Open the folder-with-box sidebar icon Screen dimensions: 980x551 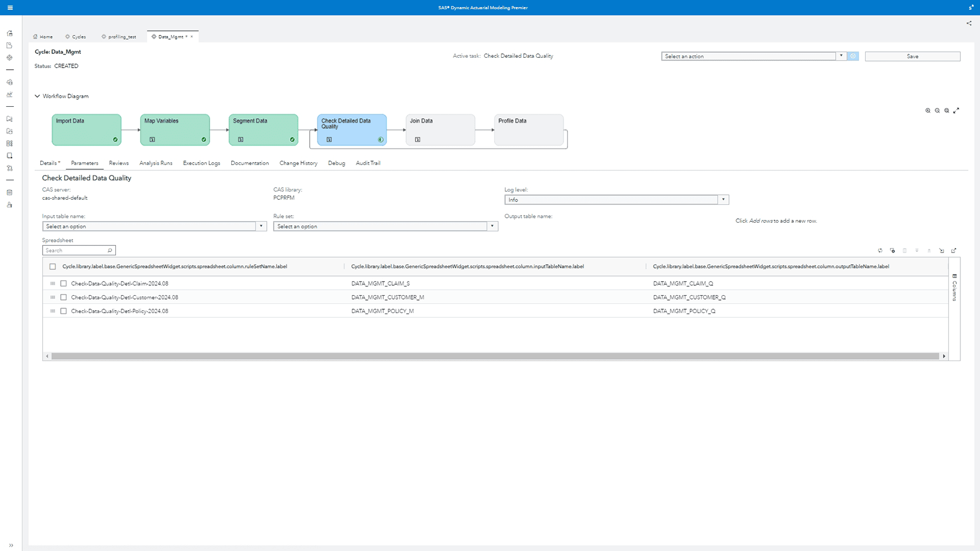coord(10,131)
